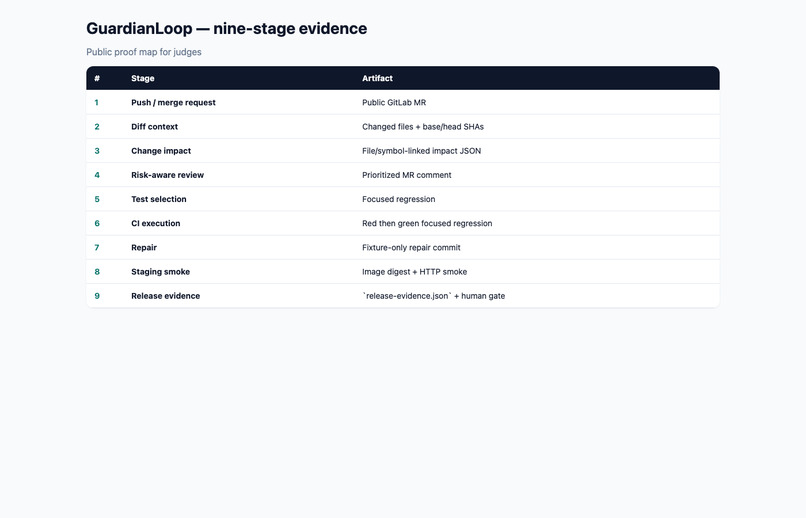The image size is (806, 518).
Task: Select the Repair stage cell
Action: (x=144, y=247)
